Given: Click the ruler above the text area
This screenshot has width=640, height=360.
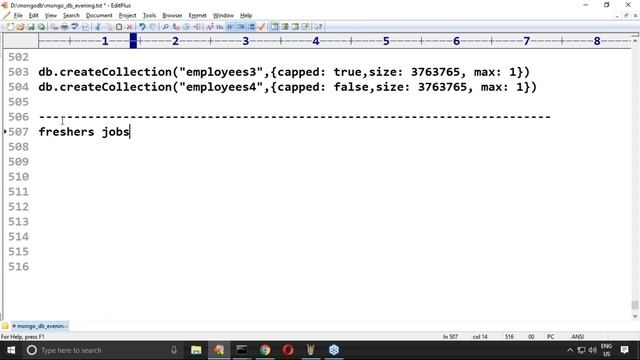Looking at the screenshot, I should pos(335,41).
